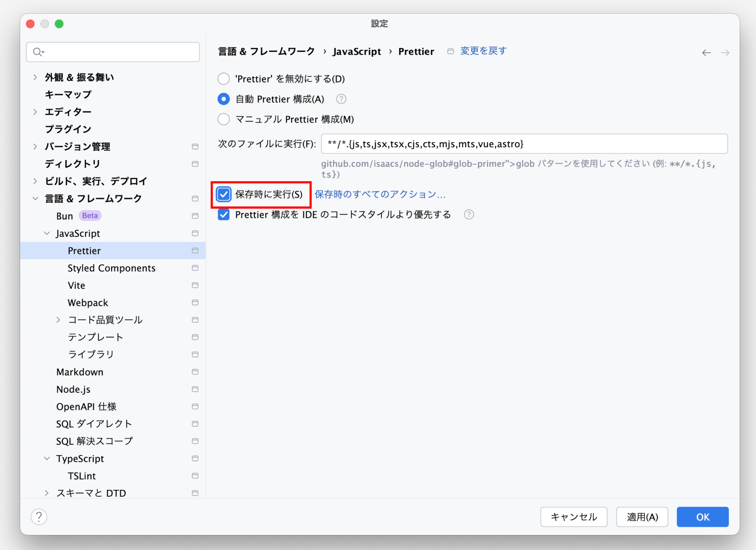Open help for automatic Prettier configuration
The width and height of the screenshot is (756, 550).
click(x=341, y=99)
